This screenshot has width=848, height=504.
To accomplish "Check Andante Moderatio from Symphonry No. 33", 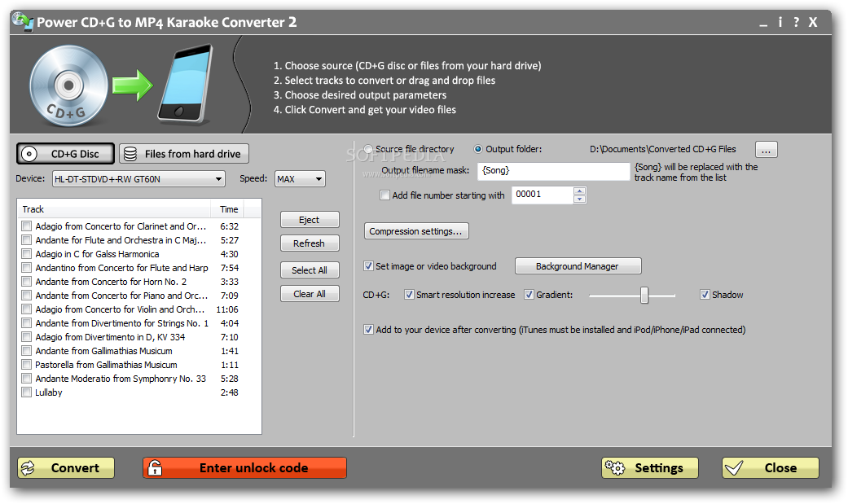I will 27,379.
